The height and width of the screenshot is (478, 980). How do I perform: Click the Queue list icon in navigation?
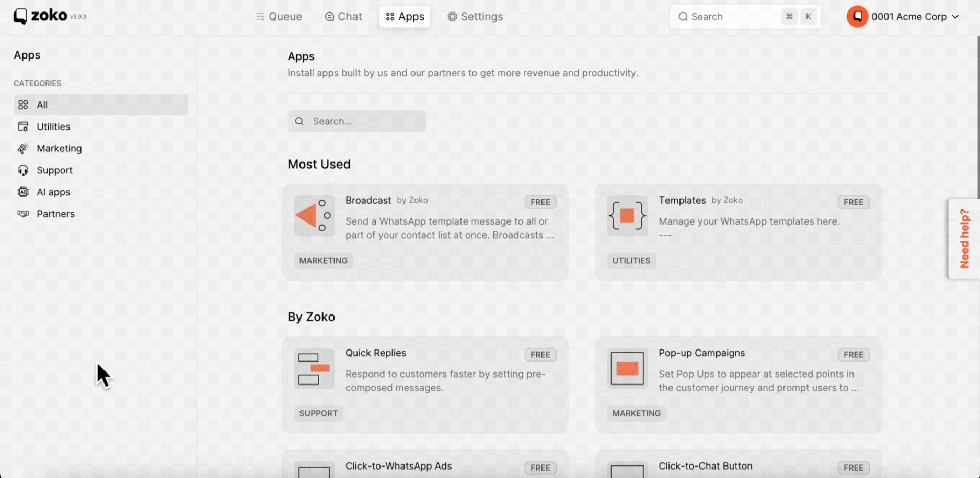260,17
